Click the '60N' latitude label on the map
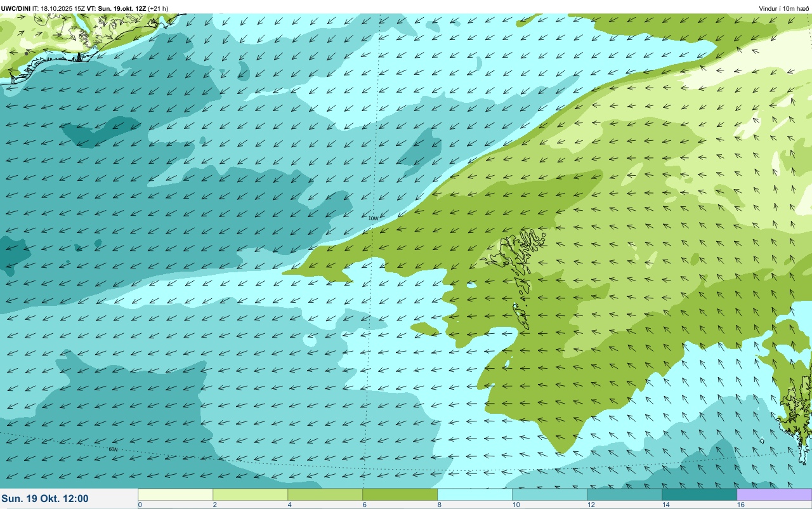Image resolution: width=812 pixels, height=509 pixels. pos(113,449)
